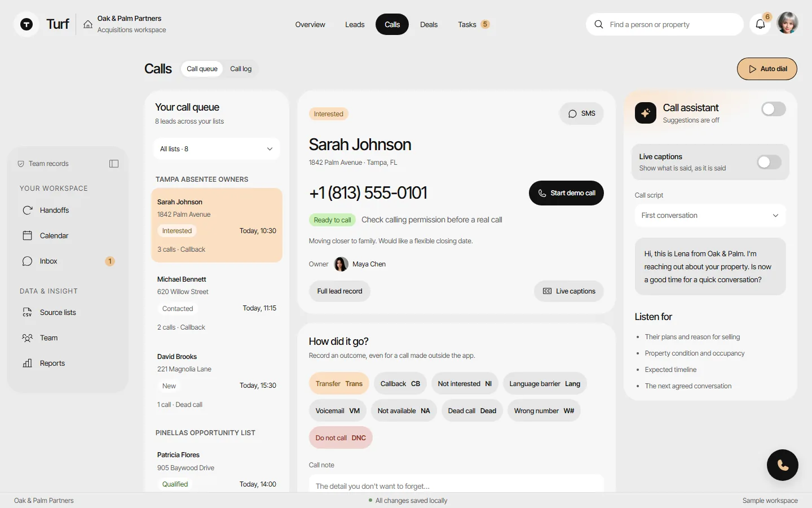Open Calendar in the sidebar
Image resolution: width=812 pixels, height=508 pixels.
click(x=68, y=235)
